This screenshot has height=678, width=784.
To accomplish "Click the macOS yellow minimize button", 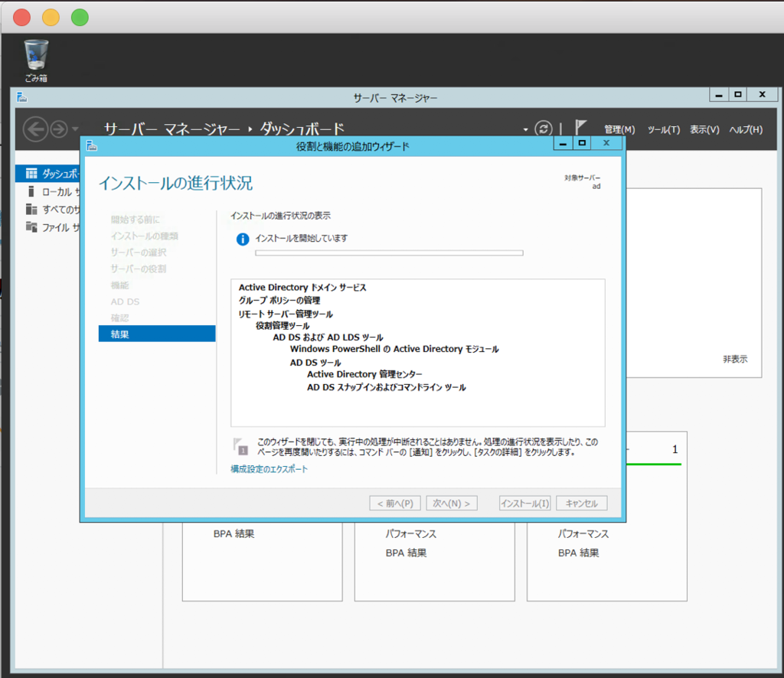I will point(51,17).
